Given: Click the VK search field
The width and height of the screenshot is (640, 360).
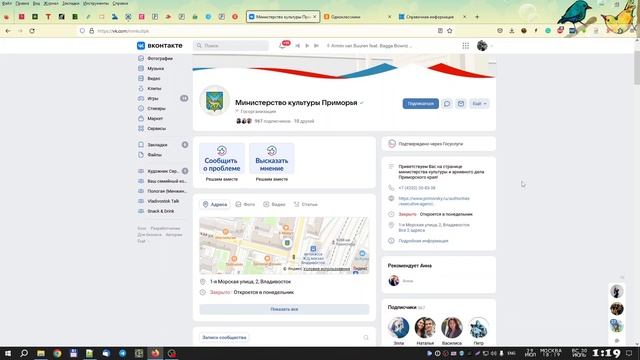Looking at the screenshot, I should 231,46.
